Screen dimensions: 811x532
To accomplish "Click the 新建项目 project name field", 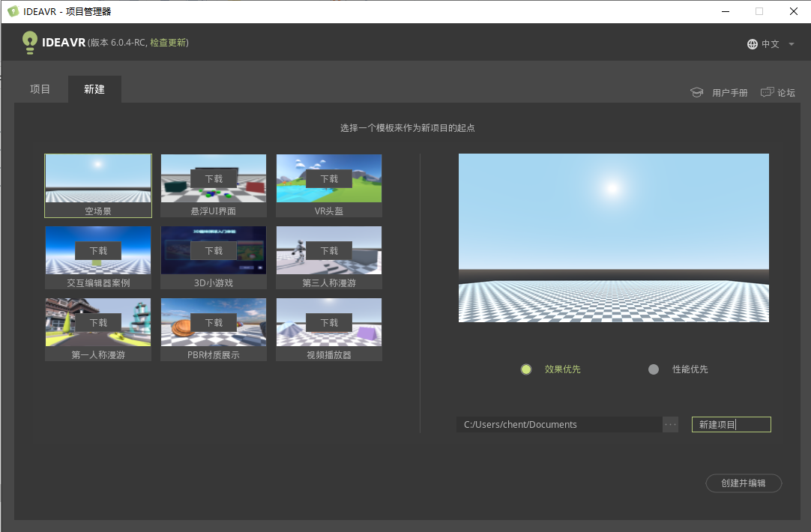I will pyautogui.click(x=732, y=424).
